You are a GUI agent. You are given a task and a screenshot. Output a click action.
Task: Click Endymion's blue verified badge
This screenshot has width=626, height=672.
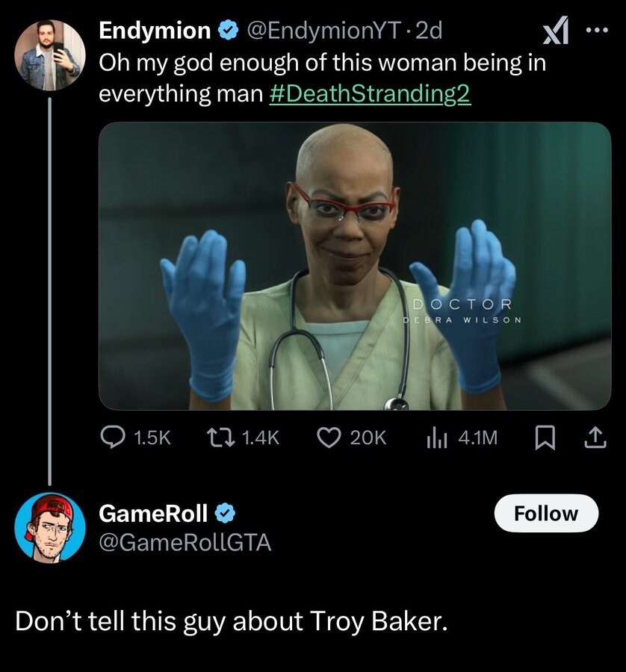click(226, 31)
